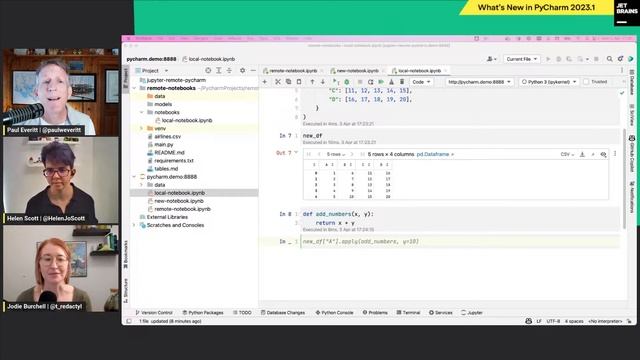Open the Project view selector dropdown
Image resolution: width=640 pixels, height=360 pixels.
point(152,71)
